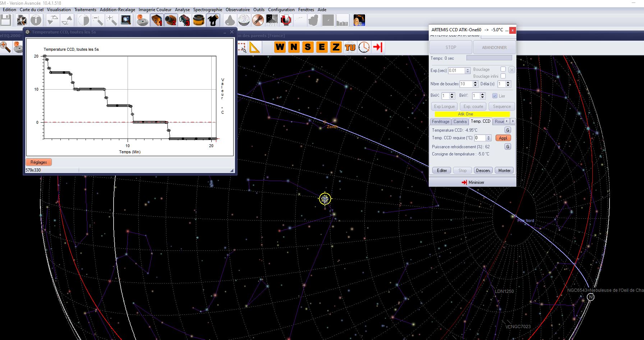Image resolution: width=644 pixels, height=340 pixels.
Task: Click the Exp.(sec) input field
Action: coord(456,71)
